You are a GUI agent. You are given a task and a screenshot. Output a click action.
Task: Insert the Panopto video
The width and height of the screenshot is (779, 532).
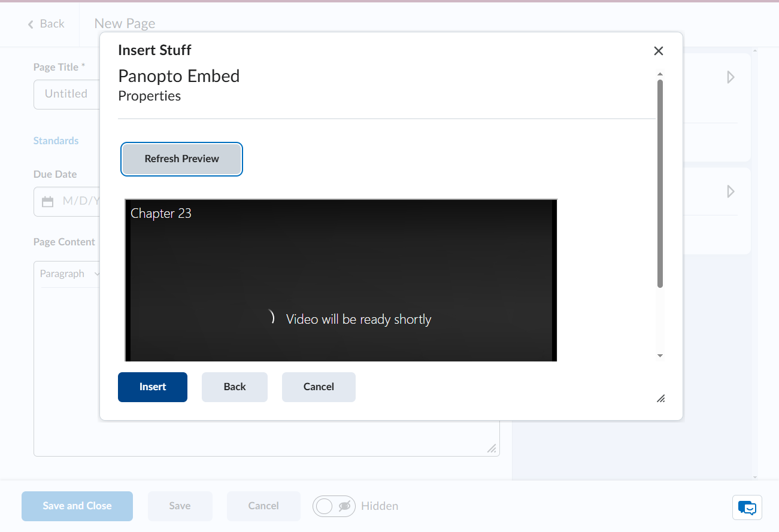(x=153, y=387)
